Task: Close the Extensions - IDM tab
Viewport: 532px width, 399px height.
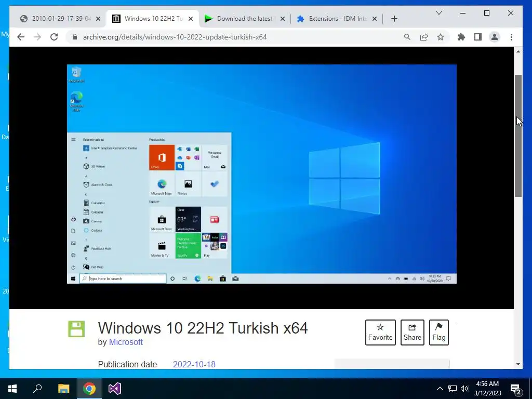Action: (x=374, y=19)
